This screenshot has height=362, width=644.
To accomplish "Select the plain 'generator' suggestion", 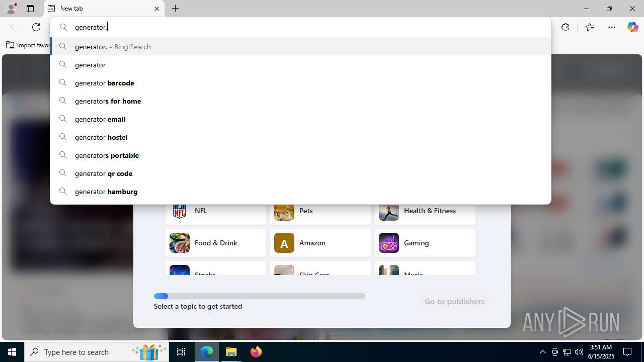I will click(300, 65).
